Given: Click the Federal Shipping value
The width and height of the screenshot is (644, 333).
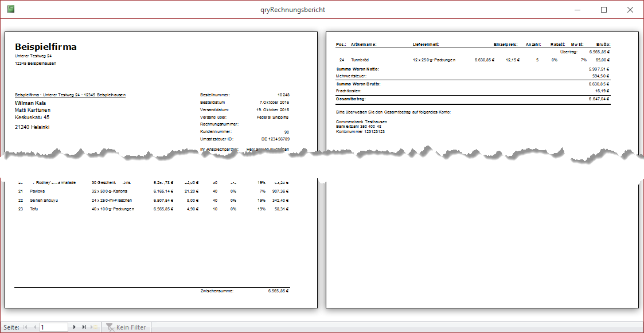Looking at the screenshot, I should [x=273, y=117].
